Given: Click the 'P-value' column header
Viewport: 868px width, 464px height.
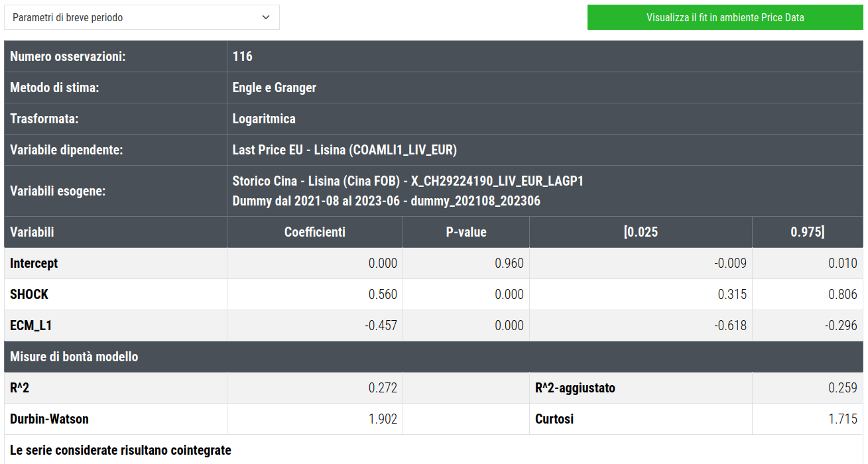Looking at the screenshot, I should (x=466, y=232).
